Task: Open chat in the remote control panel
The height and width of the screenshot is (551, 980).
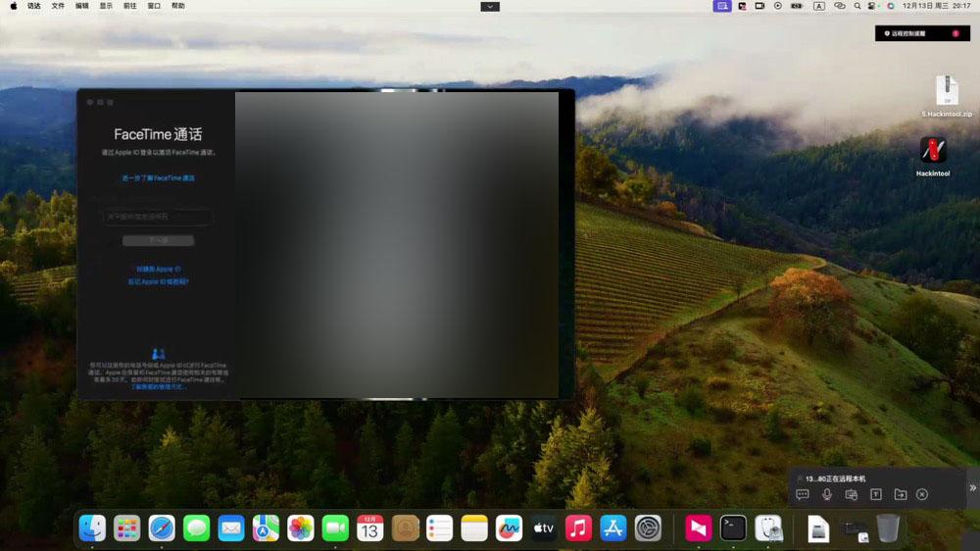Action: tap(803, 495)
